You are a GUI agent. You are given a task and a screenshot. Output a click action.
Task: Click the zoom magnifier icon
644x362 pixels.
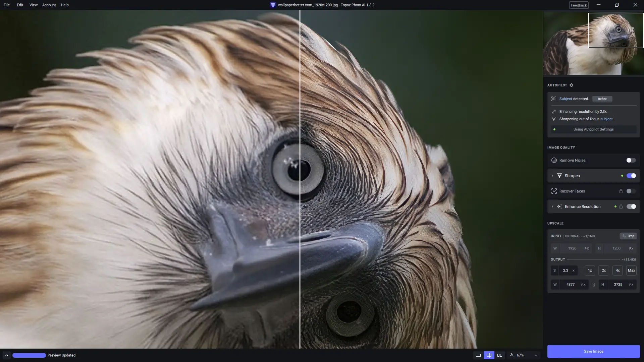(x=512, y=355)
